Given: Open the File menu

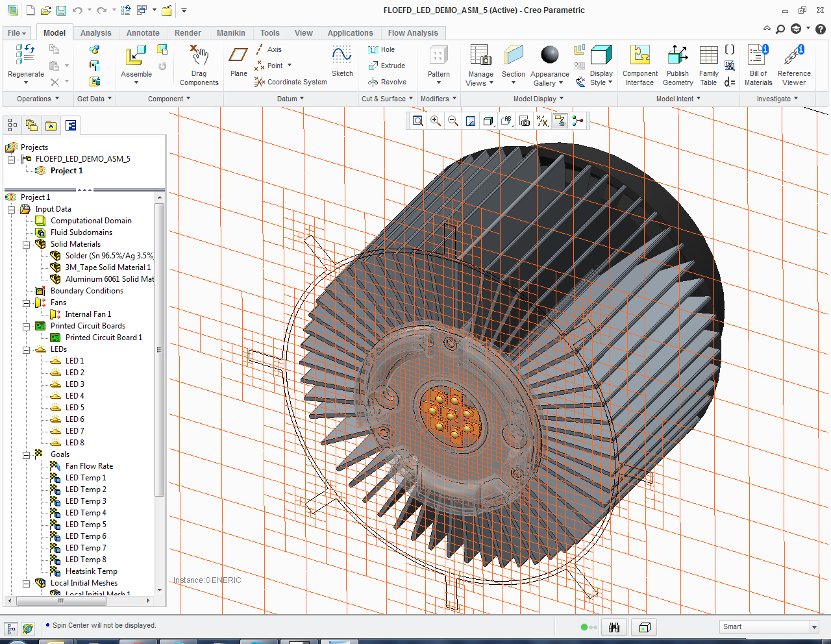Looking at the screenshot, I should 17,33.
